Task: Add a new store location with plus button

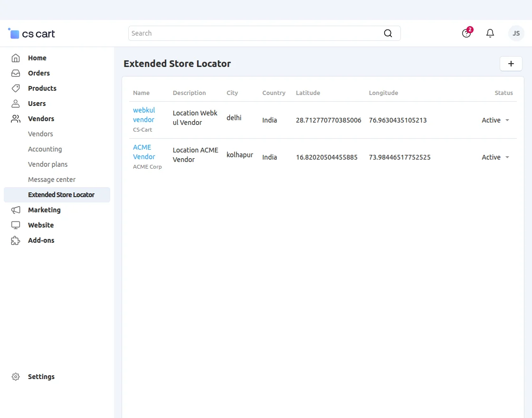Action: pyautogui.click(x=511, y=64)
